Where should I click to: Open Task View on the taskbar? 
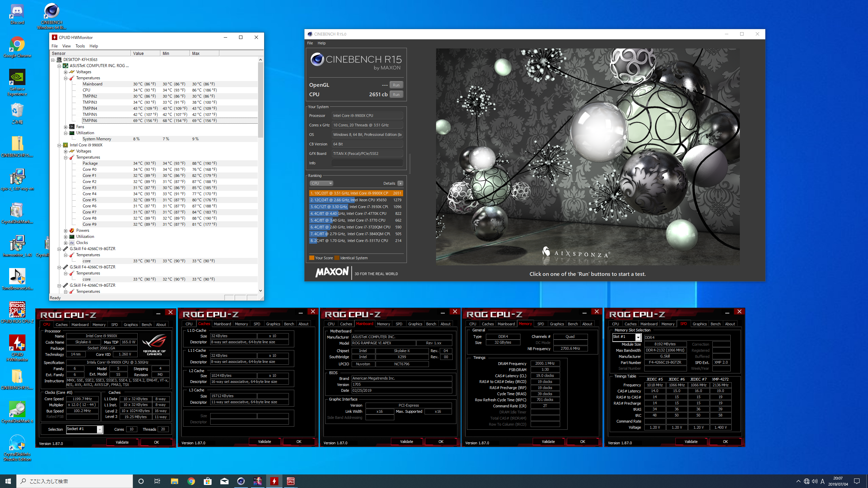pyautogui.click(x=157, y=481)
